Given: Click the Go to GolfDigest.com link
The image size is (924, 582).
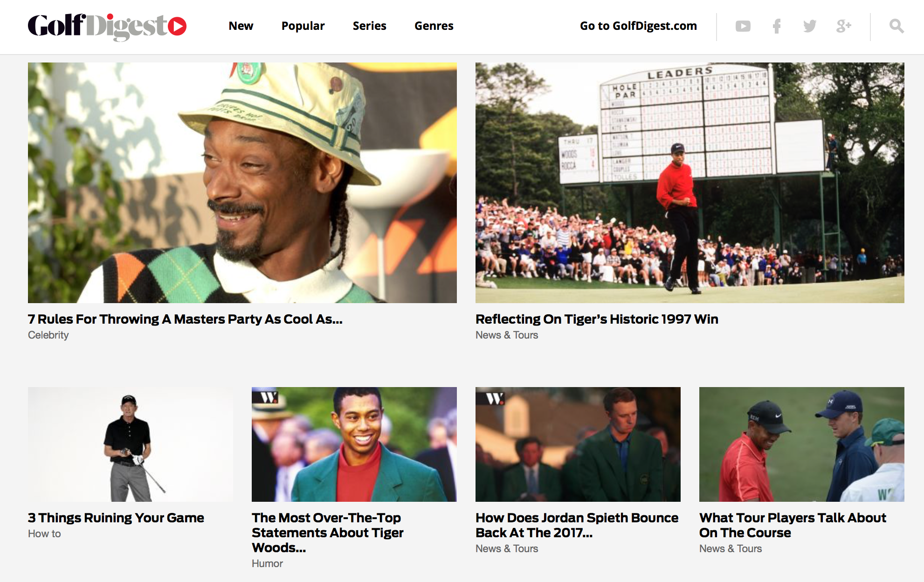Looking at the screenshot, I should (638, 27).
